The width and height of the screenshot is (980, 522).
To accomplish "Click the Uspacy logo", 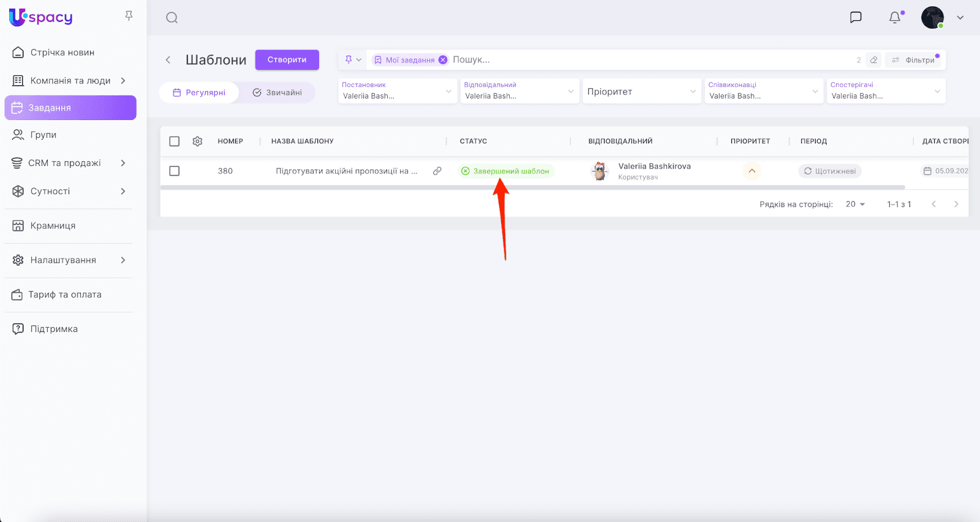I will click(x=40, y=17).
